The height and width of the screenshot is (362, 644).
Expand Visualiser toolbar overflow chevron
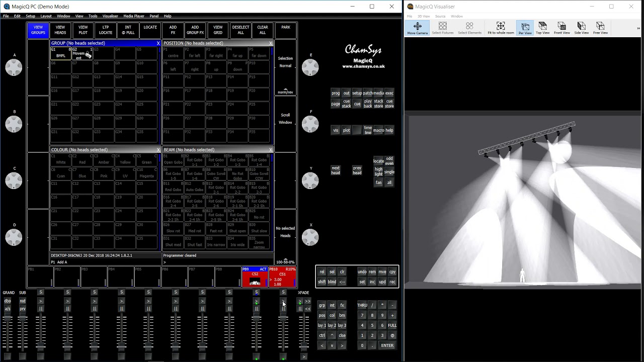click(638, 28)
